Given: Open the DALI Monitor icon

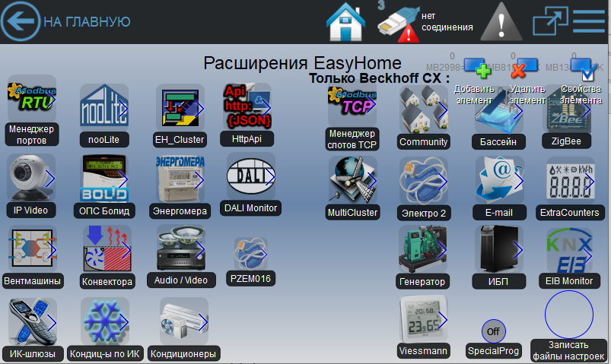Looking at the screenshot, I should pos(252,176).
